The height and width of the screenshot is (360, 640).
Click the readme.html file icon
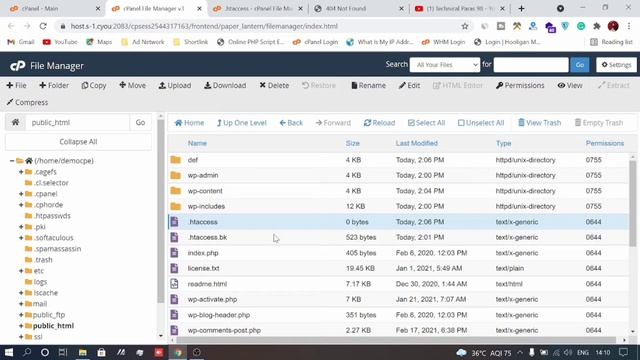pyautogui.click(x=174, y=284)
